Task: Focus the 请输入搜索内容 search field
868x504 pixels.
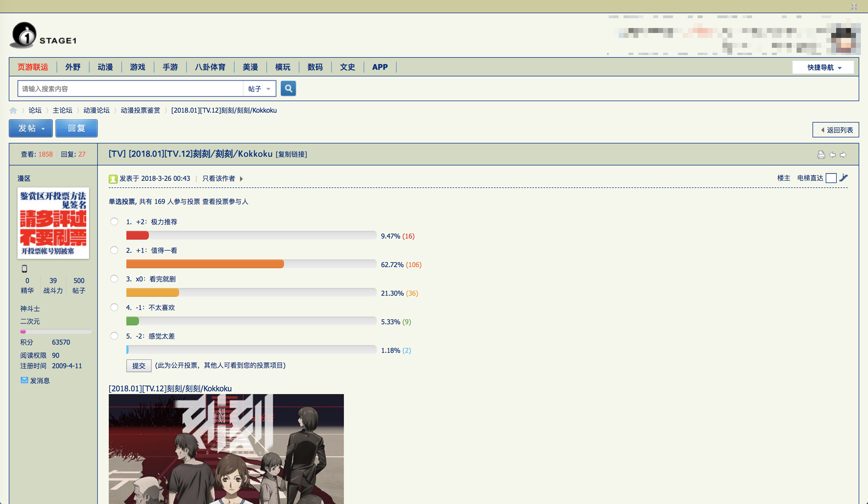Action: pos(130,88)
